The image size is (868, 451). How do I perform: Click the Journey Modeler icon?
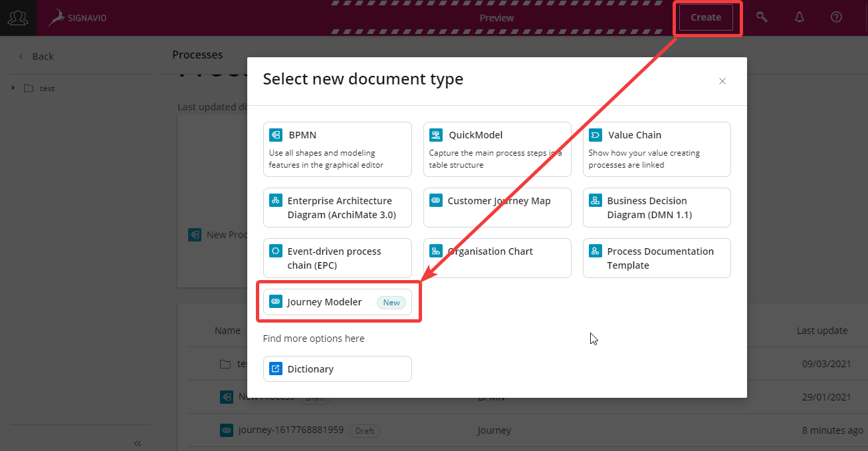point(276,301)
